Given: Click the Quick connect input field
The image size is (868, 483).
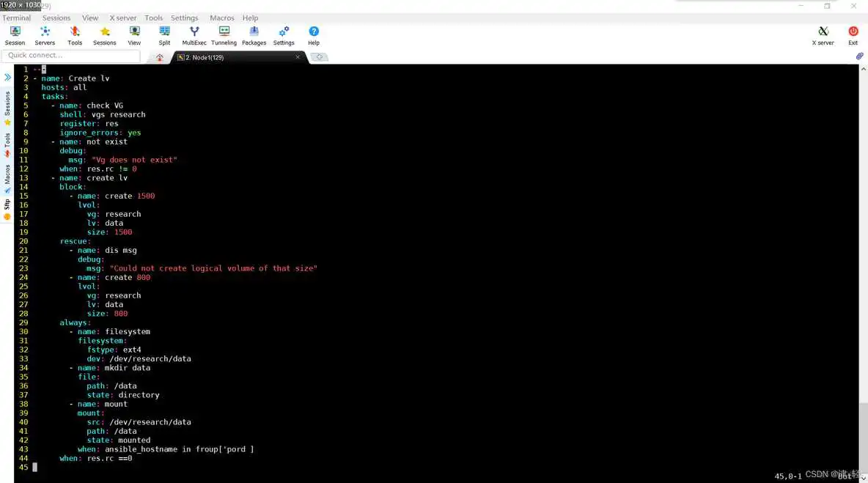Looking at the screenshot, I should 60,55.
